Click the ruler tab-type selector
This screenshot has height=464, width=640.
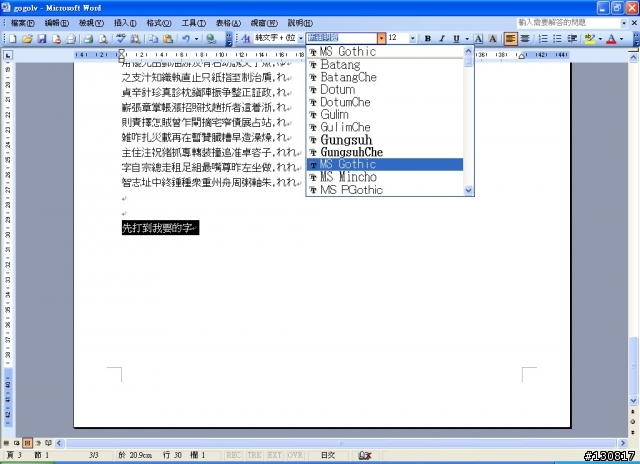(8, 55)
